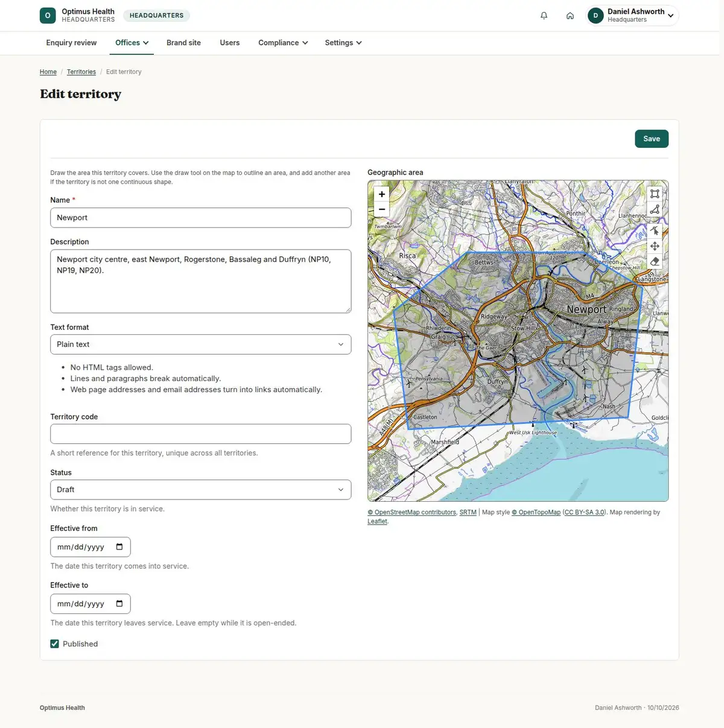Screen dimensions: 724x728
Task: Follow the Home breadcrumb link
Action: pos(48,72)
